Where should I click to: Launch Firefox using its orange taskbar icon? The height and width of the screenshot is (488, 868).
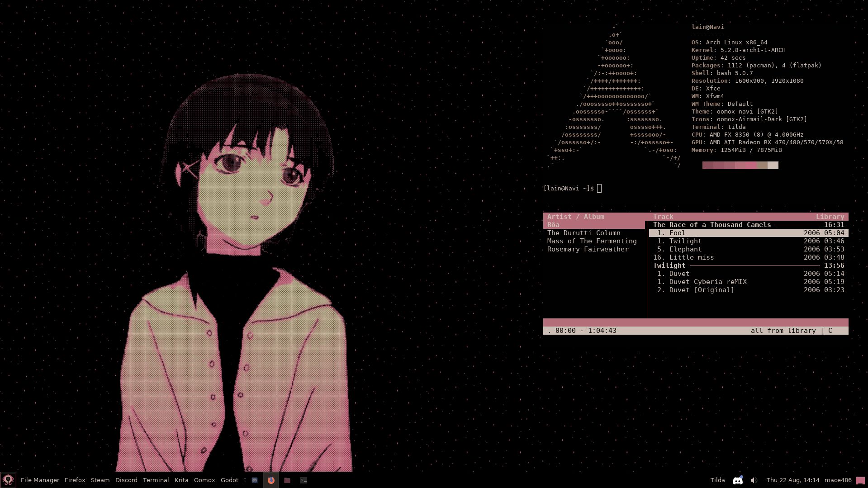pyautogui.click(x=271, y=480)
